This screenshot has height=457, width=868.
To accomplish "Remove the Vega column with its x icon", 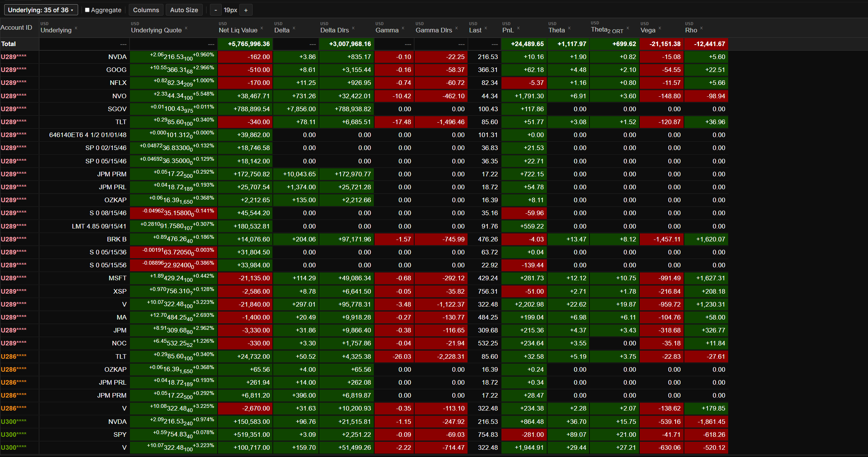I will [x=660, y=28].
